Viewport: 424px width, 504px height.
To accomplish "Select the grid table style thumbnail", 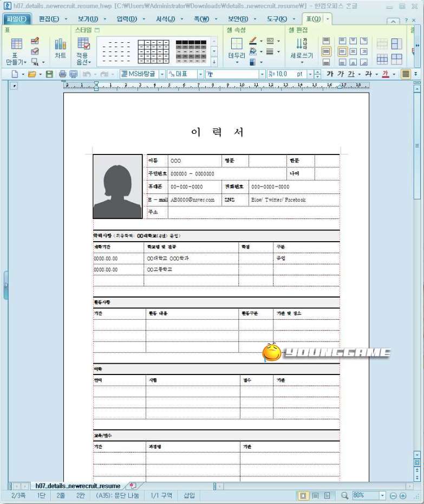I will tap(153, 51).
